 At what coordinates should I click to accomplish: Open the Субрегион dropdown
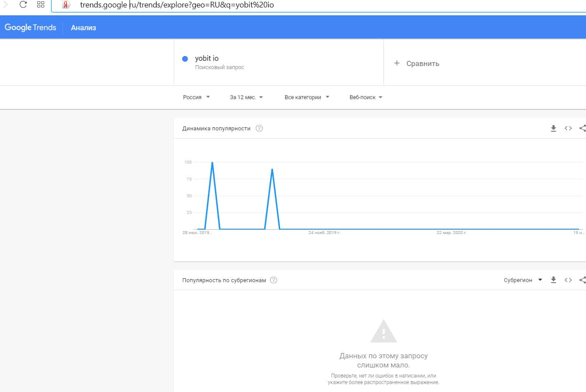pyautogui.click(x=523, y=280)
